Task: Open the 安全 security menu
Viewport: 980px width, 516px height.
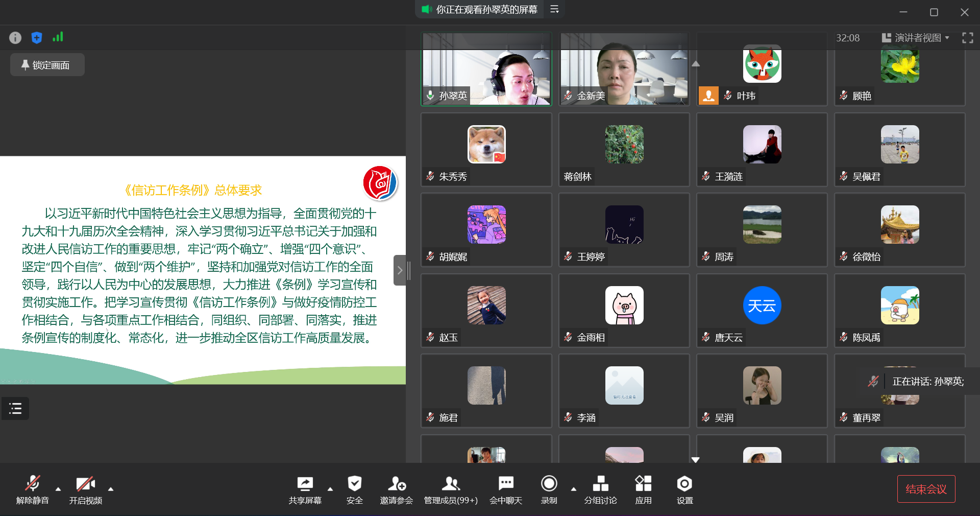Action: pos(355,489)
